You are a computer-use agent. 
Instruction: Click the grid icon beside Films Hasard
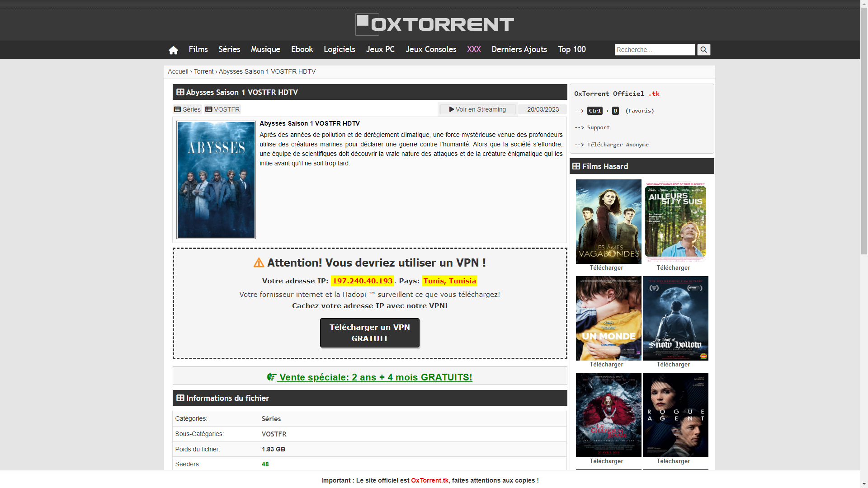pos(576,166)
